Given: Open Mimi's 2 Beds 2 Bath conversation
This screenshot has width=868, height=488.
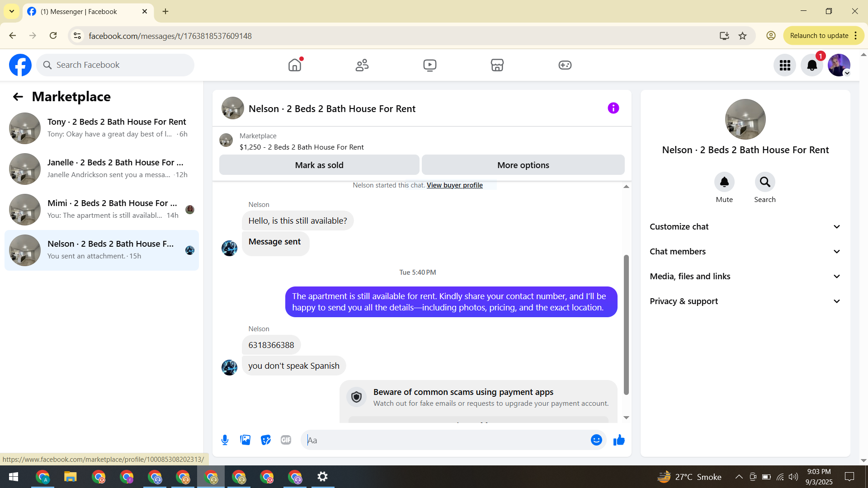Looking at the screenshot, I should tap(102, 210).
